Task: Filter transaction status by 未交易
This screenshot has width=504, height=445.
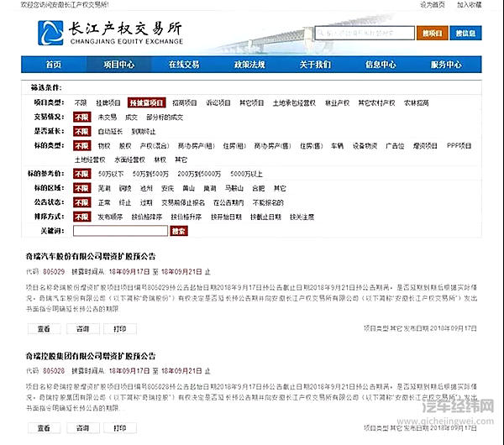Action: point(108,118)
